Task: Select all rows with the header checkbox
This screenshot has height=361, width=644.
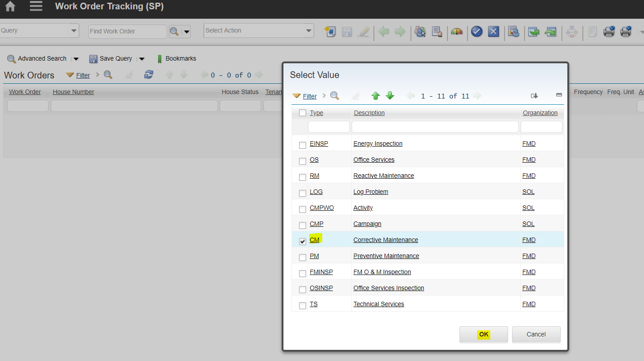Action: click(302, 113)
